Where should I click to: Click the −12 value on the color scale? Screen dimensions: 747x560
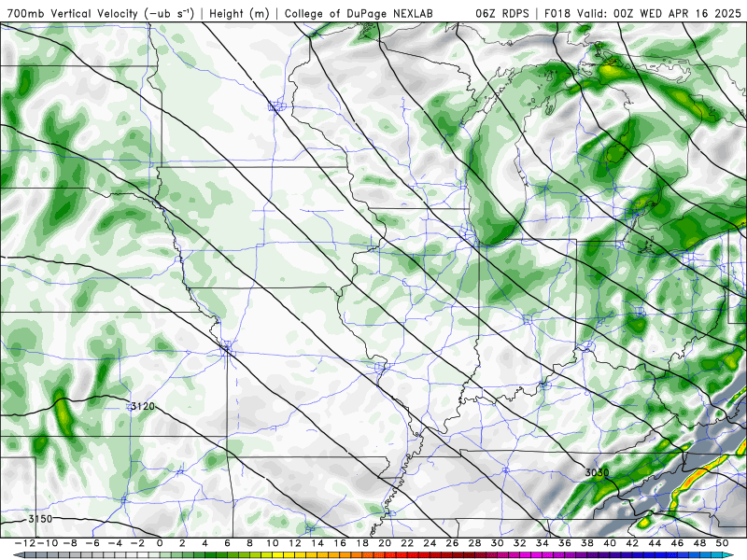click(x=26, y=543)
